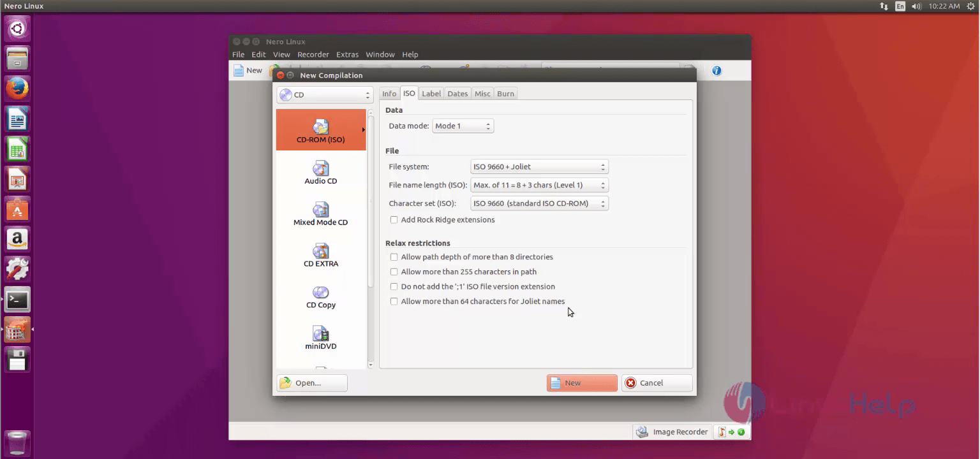The image size is (980, 459).
Task: Open the Extras menu
Action: [x=348, y=54]
